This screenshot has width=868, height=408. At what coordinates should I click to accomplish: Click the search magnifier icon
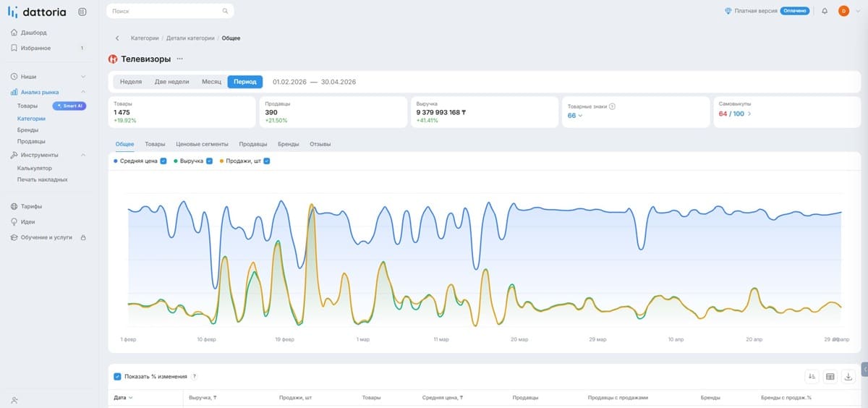point(226,12)
